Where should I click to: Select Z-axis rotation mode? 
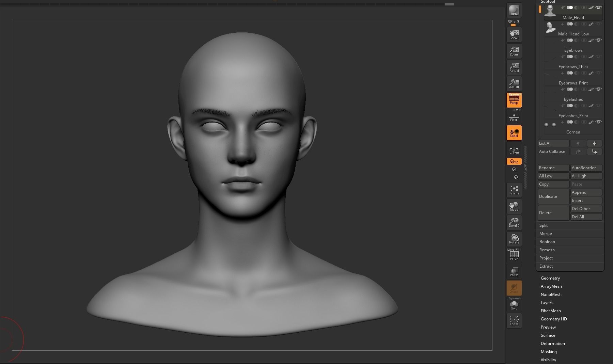point(516,177)
